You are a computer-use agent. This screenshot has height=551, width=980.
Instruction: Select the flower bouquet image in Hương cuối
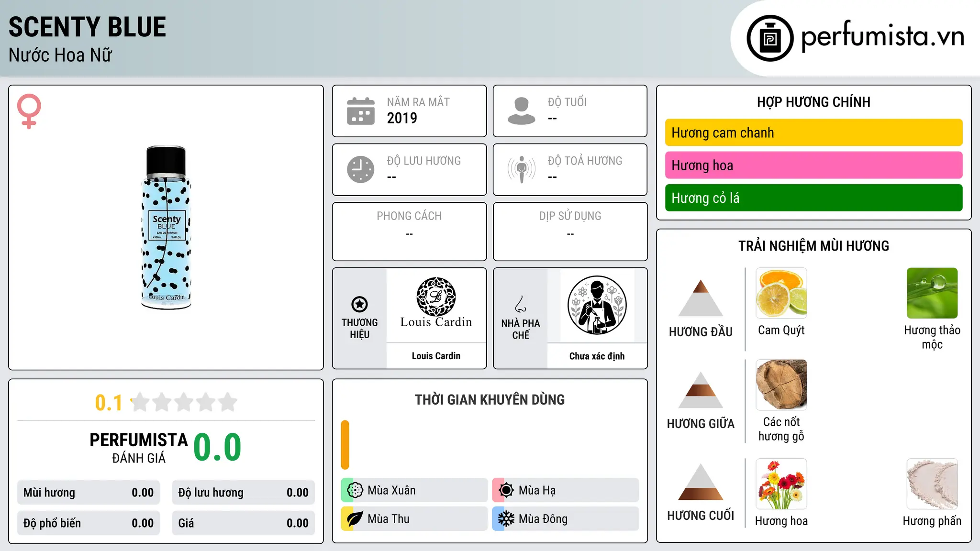[781, 484]
